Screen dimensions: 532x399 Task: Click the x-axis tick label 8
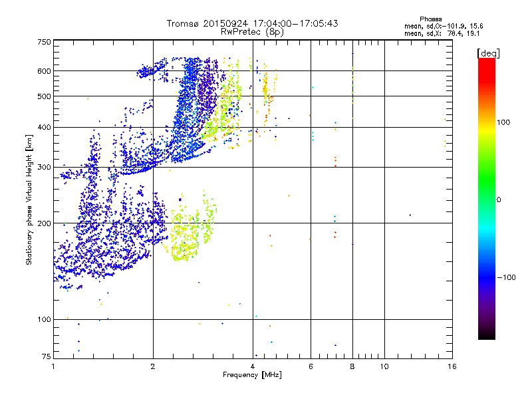coord(352,366)
